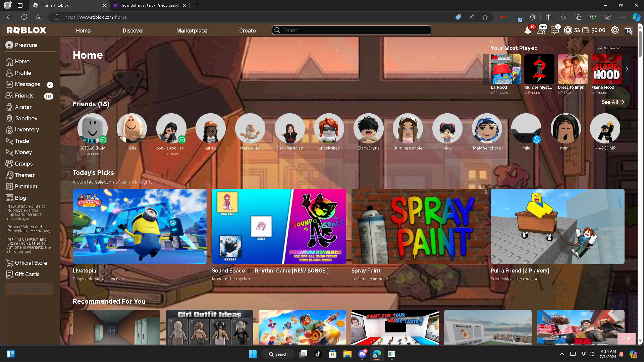Go to the Home nav tab
644x362 pixels.
(83, 31)
